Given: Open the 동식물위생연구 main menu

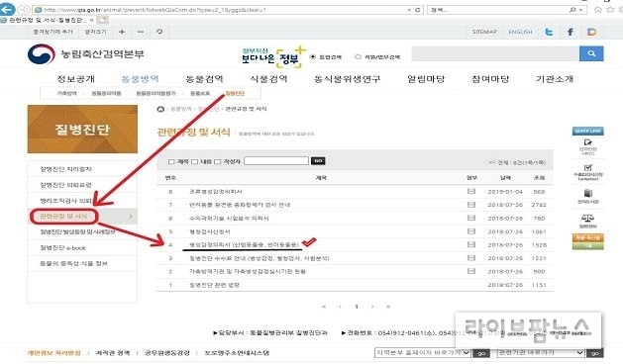Looking at the screenshot, I should click(348, 79).
